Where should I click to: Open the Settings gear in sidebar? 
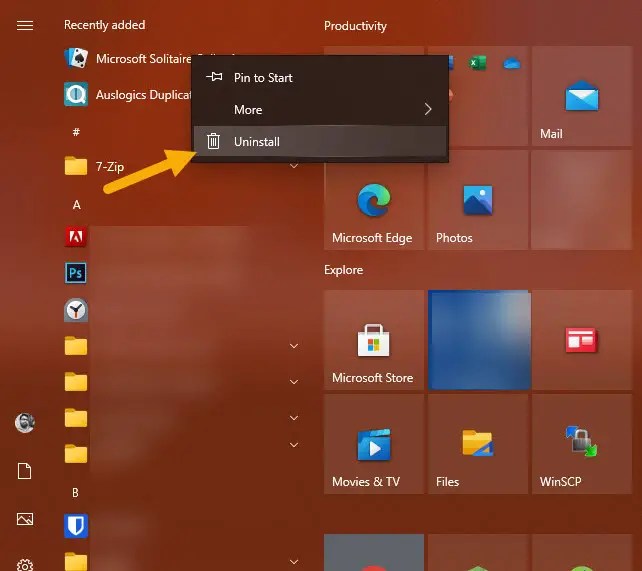pyautogui.click(x=25, y=564)
